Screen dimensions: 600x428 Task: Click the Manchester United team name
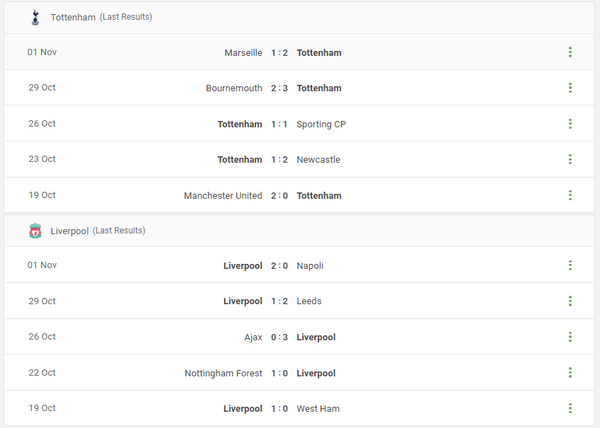tap(223, 196)
